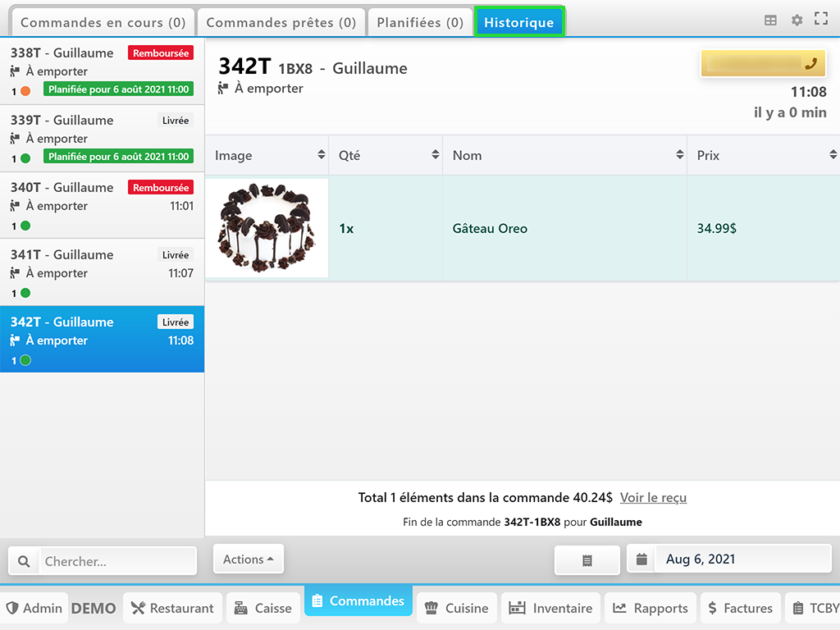Click the yellow phone call button
Screen dimensions: 840x630
[763, 63]
